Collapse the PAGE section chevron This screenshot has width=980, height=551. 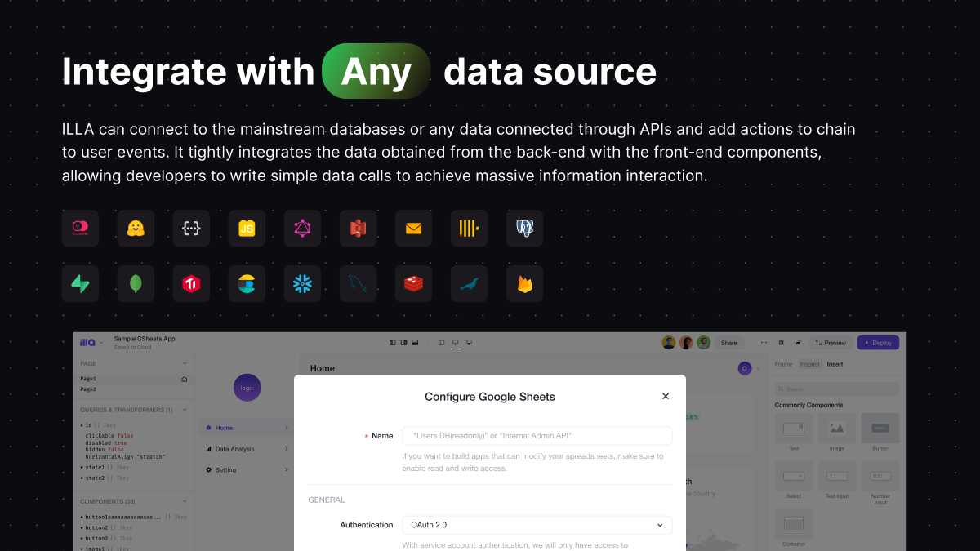185,363
